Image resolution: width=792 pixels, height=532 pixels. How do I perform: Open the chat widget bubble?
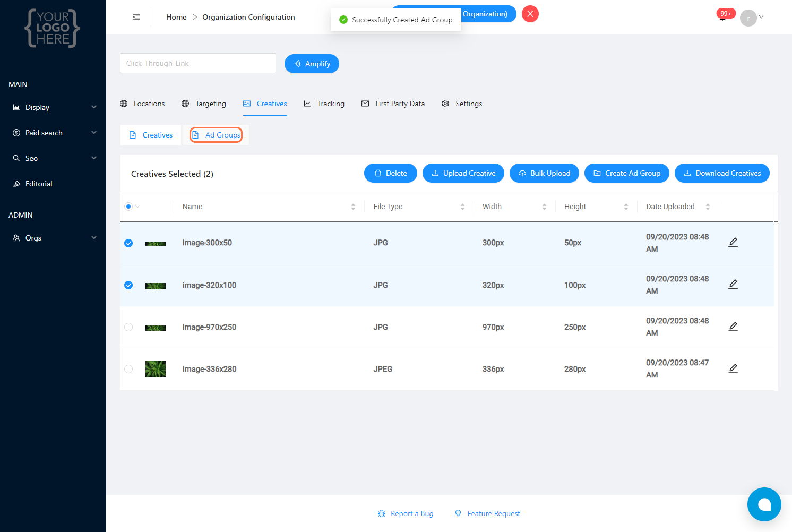[x=764, y=504]
